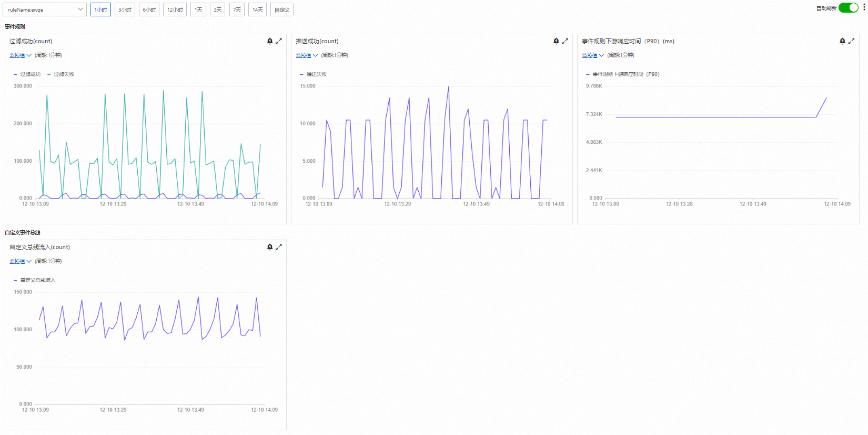Screen dimensions: 868x435
Task: Toggle the 过滤失败 legend series
Action: (x=60, y=74)
